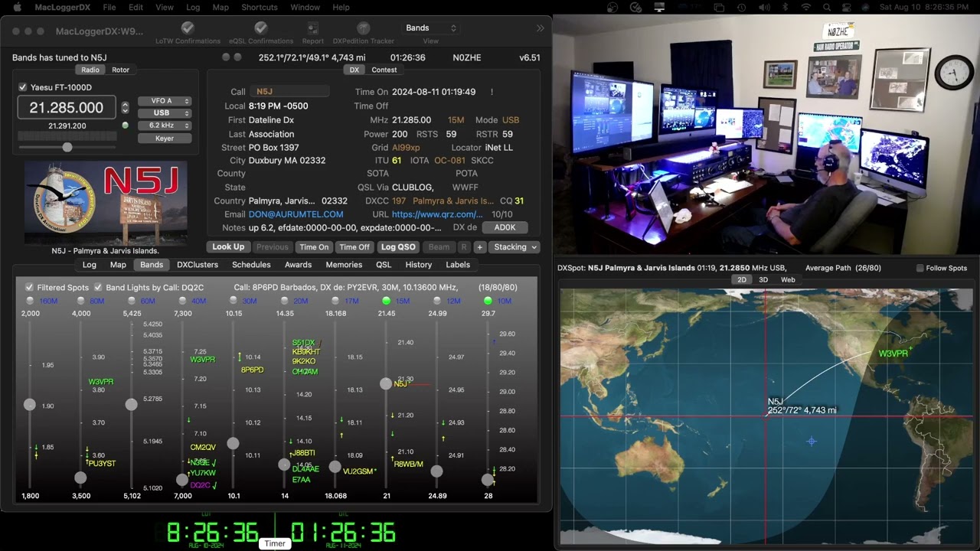980x551 pixels.
Task: Toggle the Filtered Spots checkbox
Action: (x=29, y=288)
